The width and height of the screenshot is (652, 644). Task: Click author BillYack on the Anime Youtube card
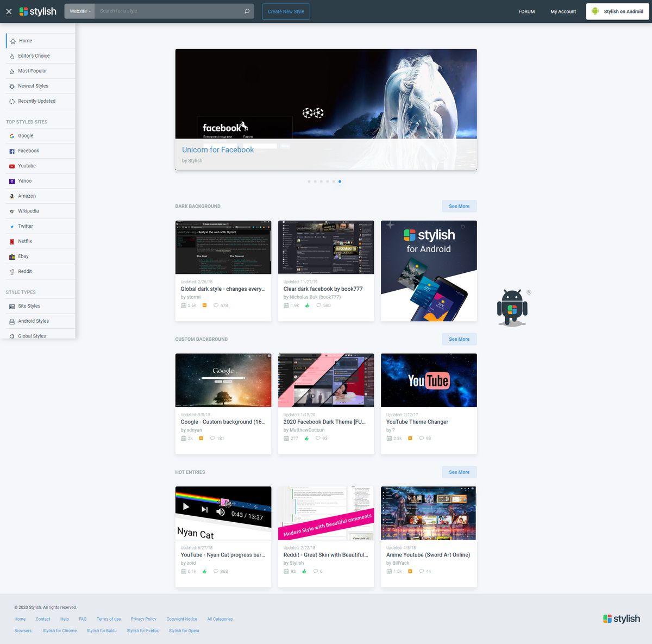point(400,564)
